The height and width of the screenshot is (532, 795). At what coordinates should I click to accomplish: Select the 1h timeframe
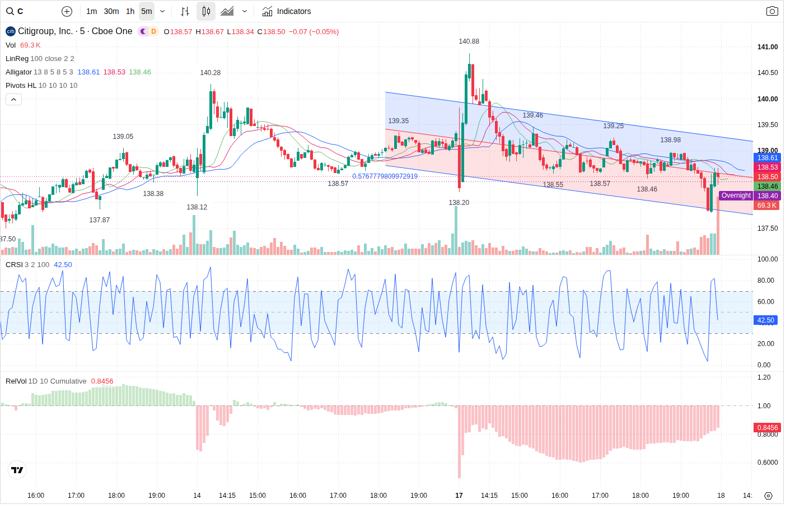coord(130,11)
